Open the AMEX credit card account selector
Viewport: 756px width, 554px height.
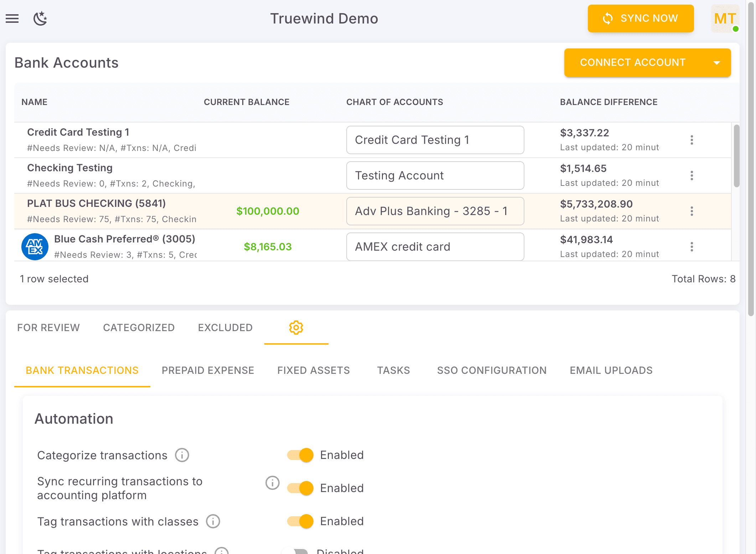click(435, 246)
